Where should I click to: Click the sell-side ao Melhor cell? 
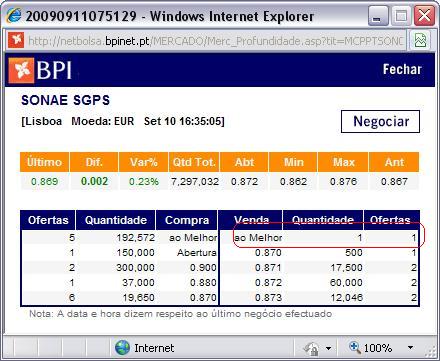pyautogui.click(x=258, y=238)
